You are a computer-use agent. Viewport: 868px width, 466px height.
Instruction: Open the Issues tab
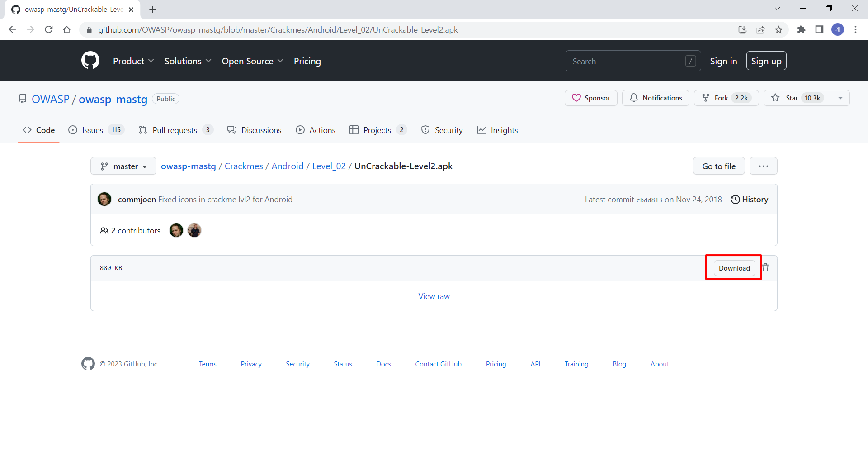tap(96, 130)
